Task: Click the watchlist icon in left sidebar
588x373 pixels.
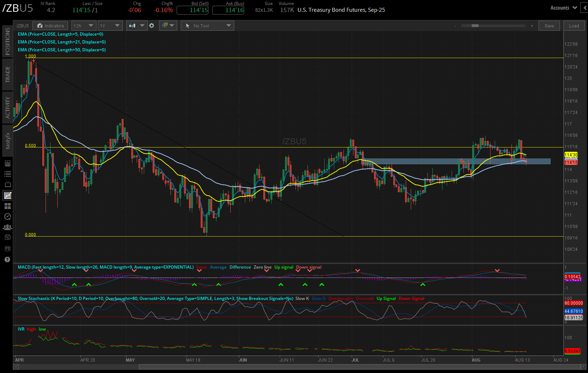Action: [7, 173]
